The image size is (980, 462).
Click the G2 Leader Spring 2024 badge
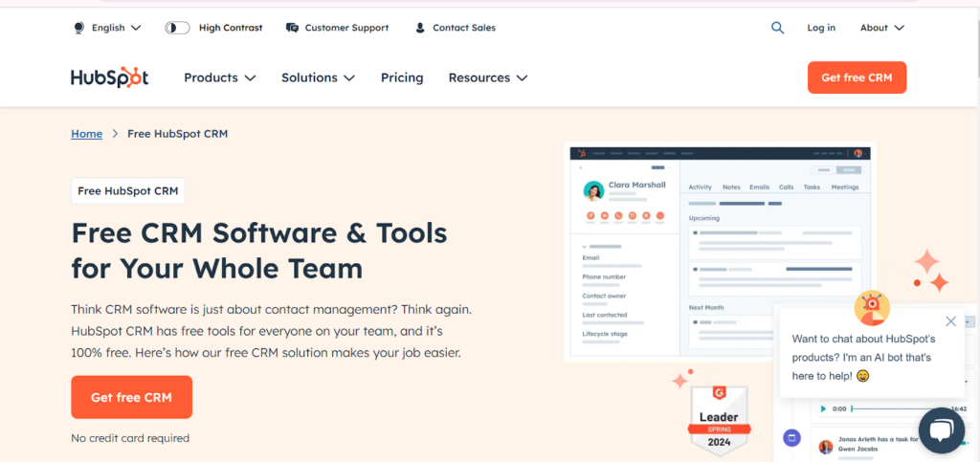coord(719,422)
